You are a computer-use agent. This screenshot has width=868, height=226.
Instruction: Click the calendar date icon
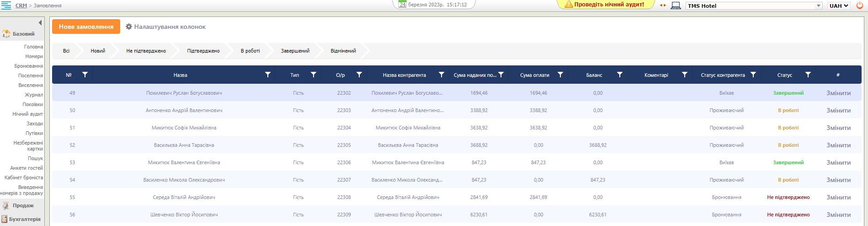click(x=402, y=4)
